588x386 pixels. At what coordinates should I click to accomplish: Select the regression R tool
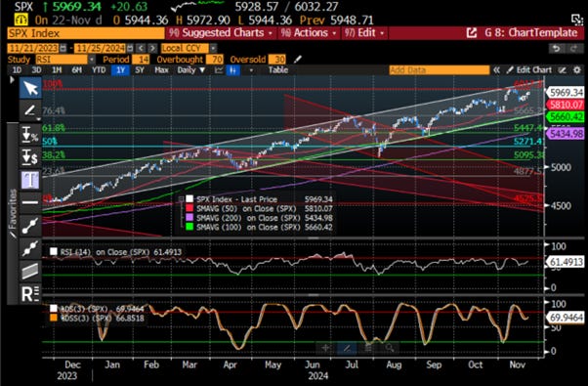(30, 294)
